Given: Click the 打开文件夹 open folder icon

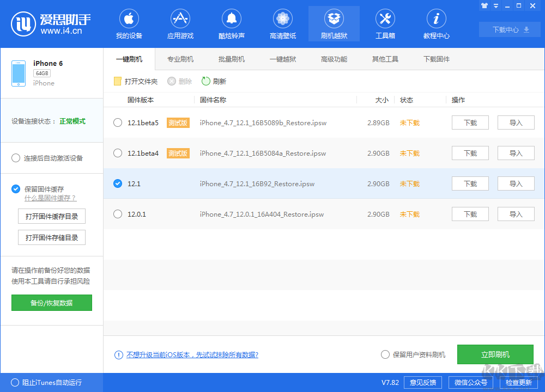Looking at the screenshot, I should [x=117, y=81].
